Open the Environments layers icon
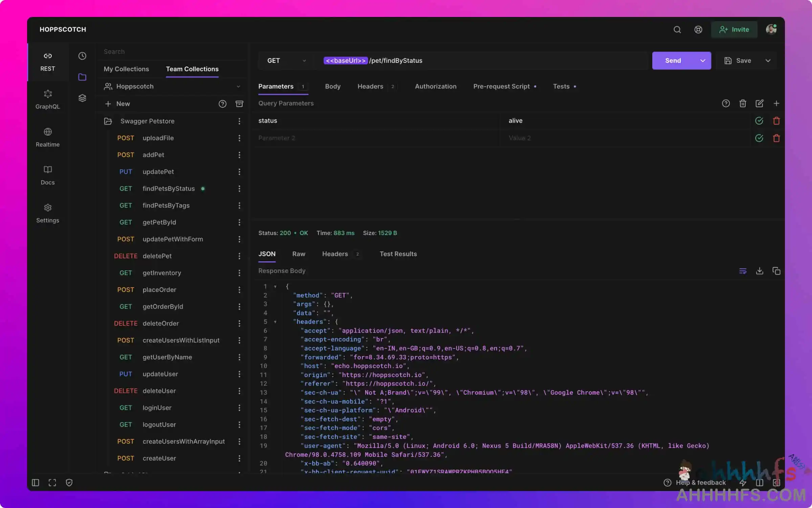The height and width of the screenshot is (508, 812). [82, 98]
